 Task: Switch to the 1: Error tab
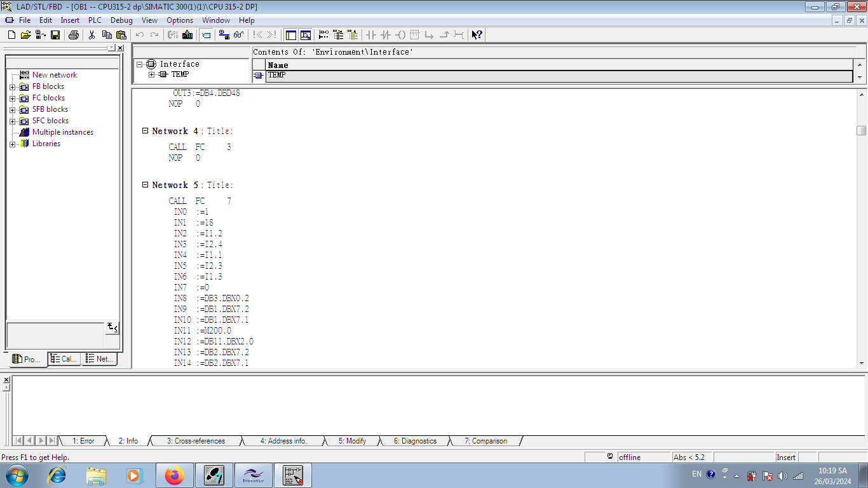tap(83, 441)
